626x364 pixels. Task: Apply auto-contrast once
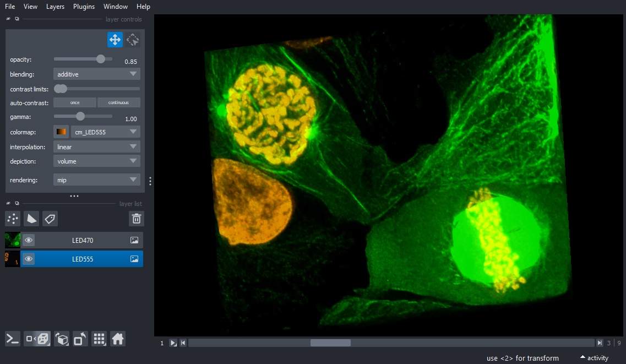click(75, 102)
